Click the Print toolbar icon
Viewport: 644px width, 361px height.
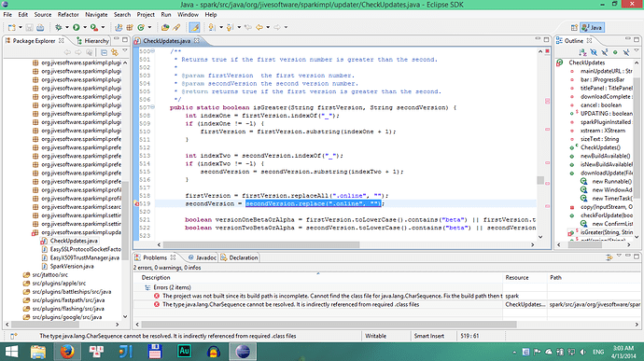[40, 27]
